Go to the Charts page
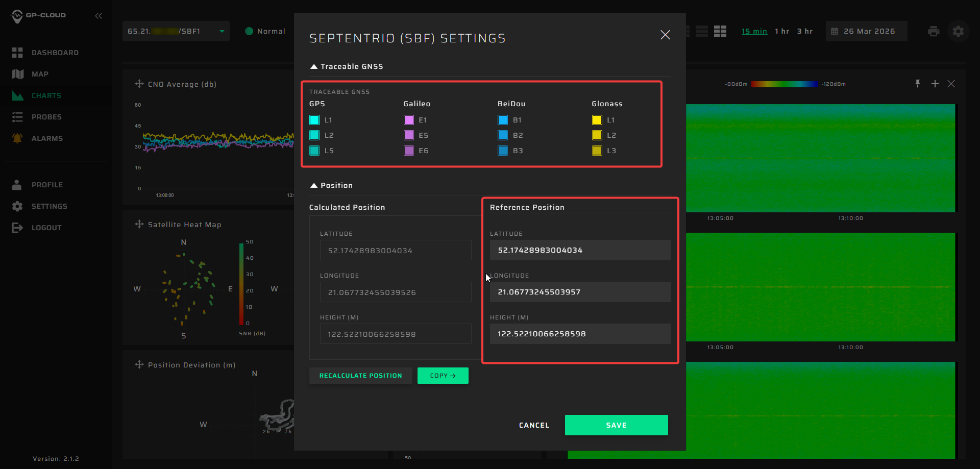Screen dimensions: 980x469 pos(46,95)
